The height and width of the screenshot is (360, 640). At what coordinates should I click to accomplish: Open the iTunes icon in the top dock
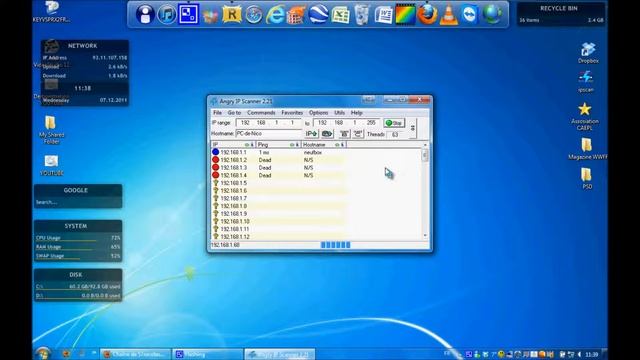click(x=167, y=15)
